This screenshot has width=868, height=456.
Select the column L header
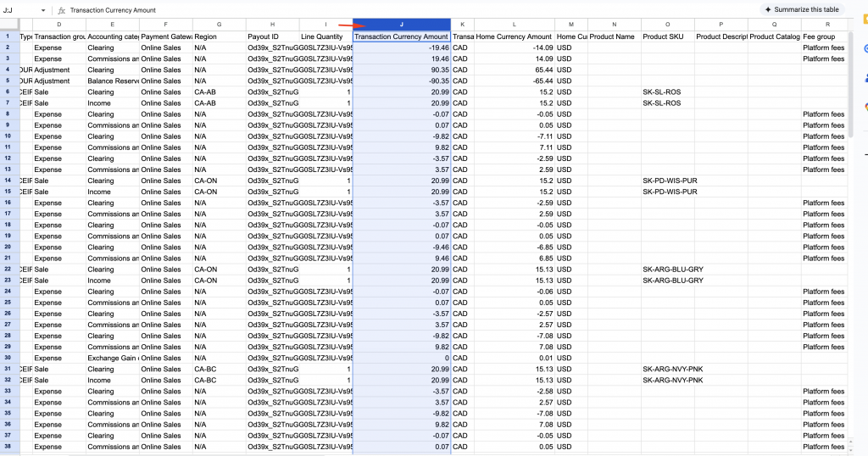[514, 25]
